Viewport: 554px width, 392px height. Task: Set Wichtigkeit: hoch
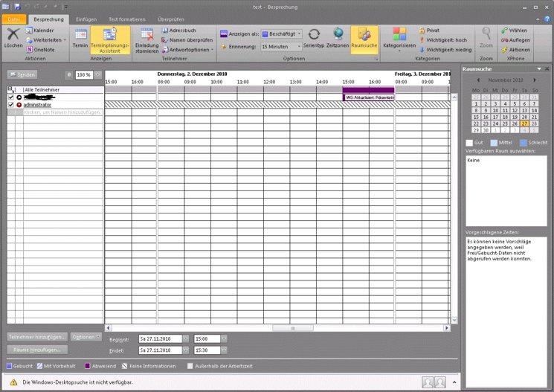point(442,40)
